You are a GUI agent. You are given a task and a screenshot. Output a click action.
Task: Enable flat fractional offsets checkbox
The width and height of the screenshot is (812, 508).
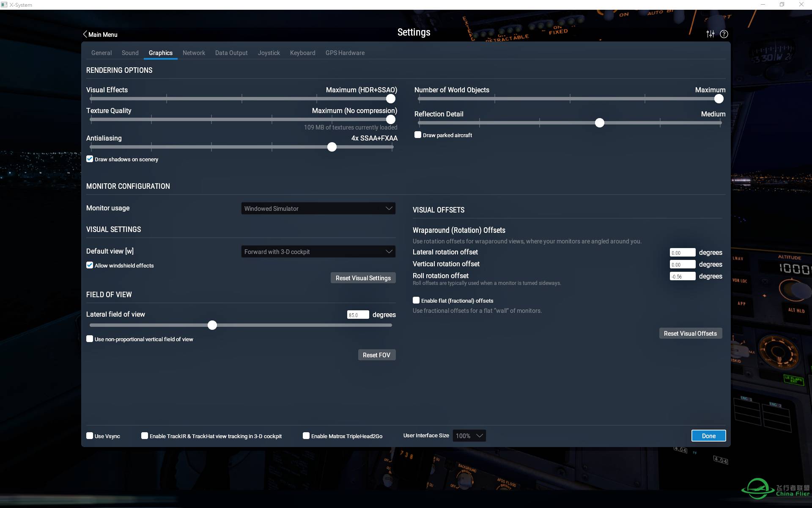(x=416, y=300)
